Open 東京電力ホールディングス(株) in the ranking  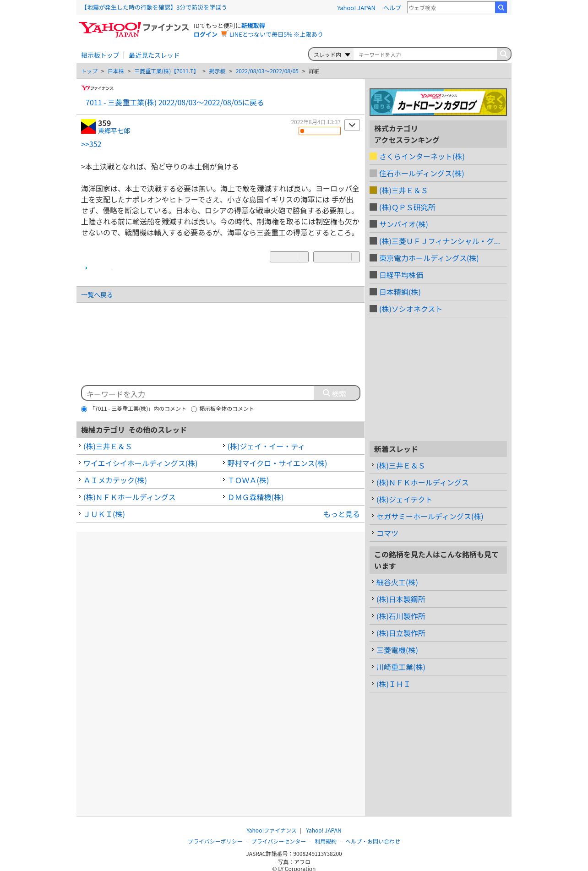click(x=429, y=258)
